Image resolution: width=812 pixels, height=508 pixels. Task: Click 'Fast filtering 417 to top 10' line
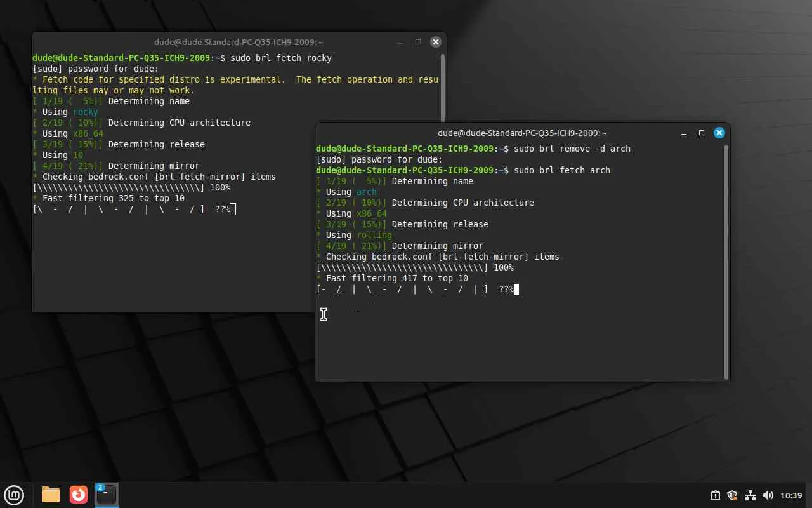click(392, 278)
